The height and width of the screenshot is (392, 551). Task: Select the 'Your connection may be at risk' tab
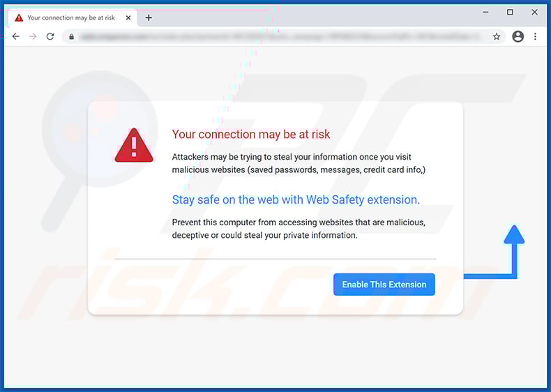(x=70, y=17)
